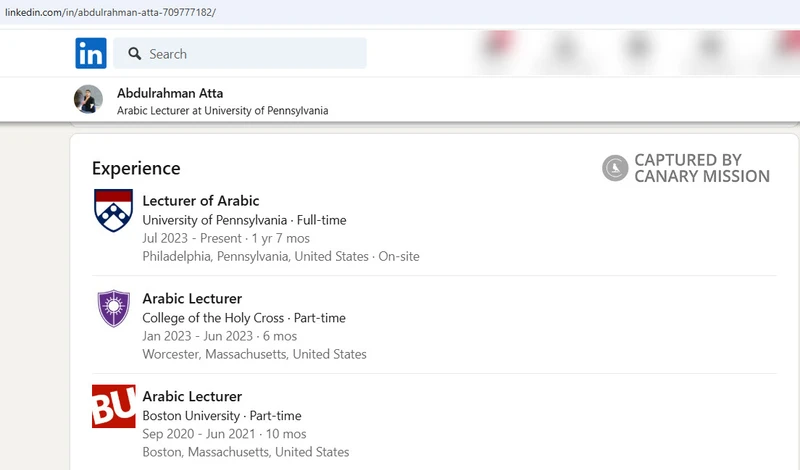
Task: Focus the LinkedIn Search field
Action: [x=240, y=53]
